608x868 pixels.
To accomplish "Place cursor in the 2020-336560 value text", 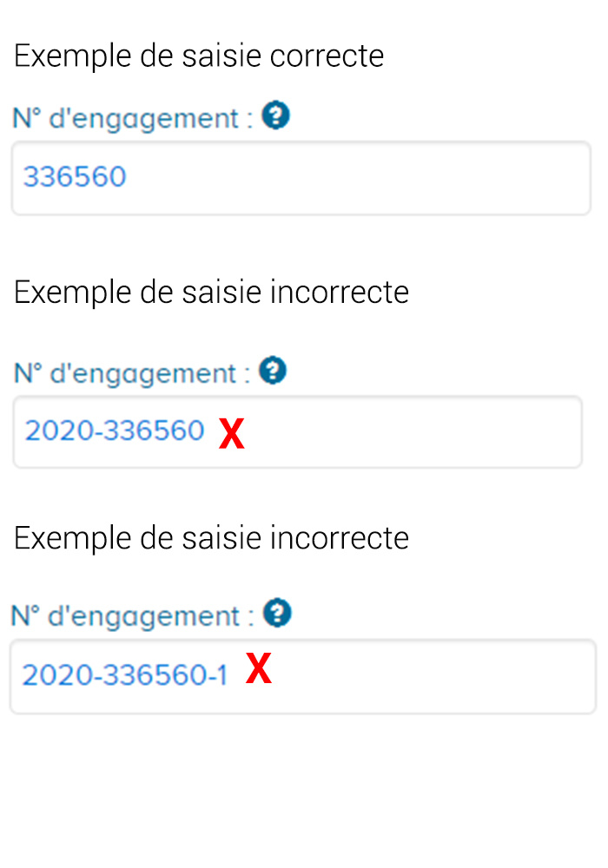I will [x=115, y=431].
